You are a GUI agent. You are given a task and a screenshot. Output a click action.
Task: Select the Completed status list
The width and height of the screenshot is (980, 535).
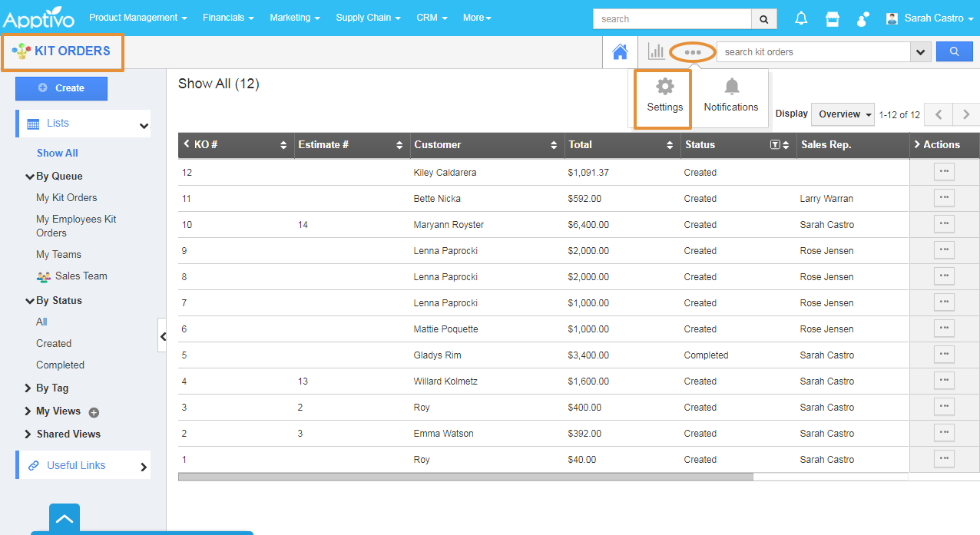coord(60,365)
